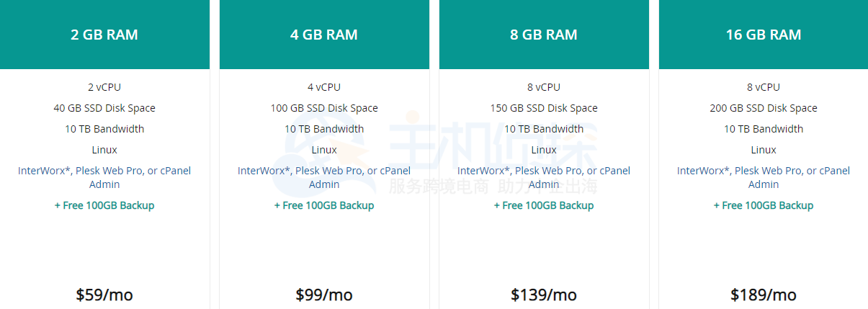The width and height of the screenshot is (868, 309).
Task: Select the 4 GB RAM plan header
Action: [324, 35]
